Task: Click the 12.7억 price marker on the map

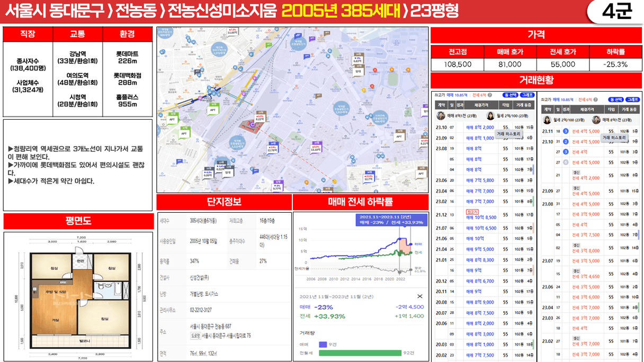Action: [x=368, y=177]
